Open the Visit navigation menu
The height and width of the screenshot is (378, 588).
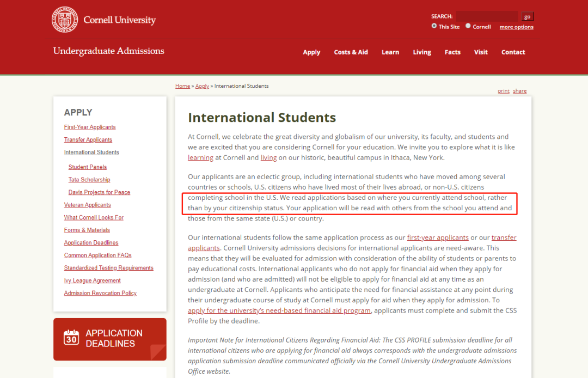pyautogui.click(x=481, y=52)
